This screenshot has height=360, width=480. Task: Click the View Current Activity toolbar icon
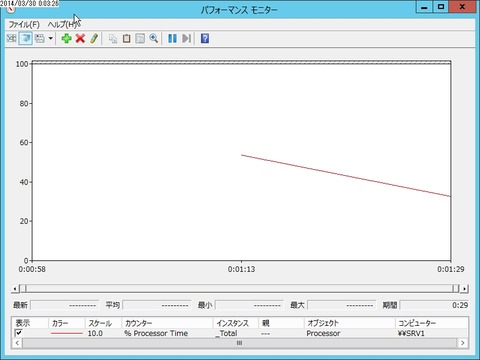point(11,38)
